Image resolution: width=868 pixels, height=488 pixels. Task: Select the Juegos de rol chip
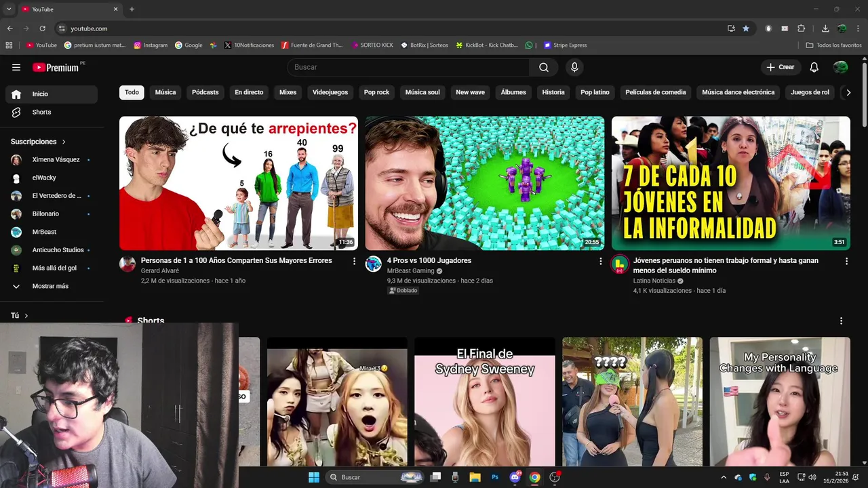[x=810, y=92]
